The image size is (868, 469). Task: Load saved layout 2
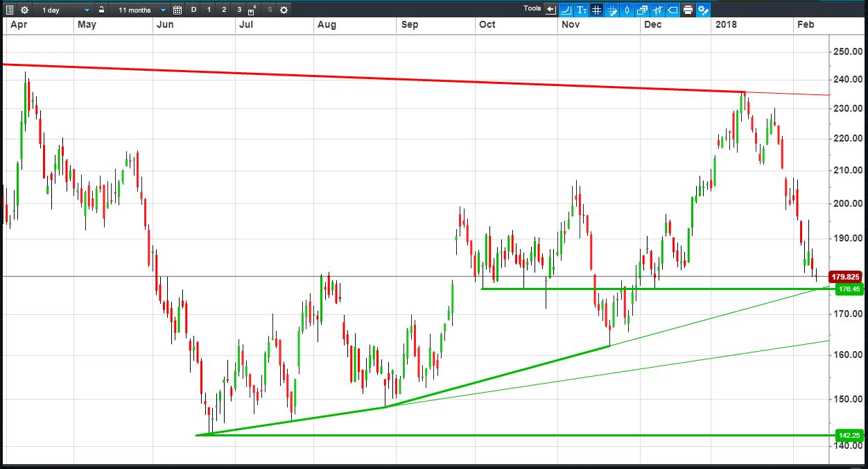point(224,10)
